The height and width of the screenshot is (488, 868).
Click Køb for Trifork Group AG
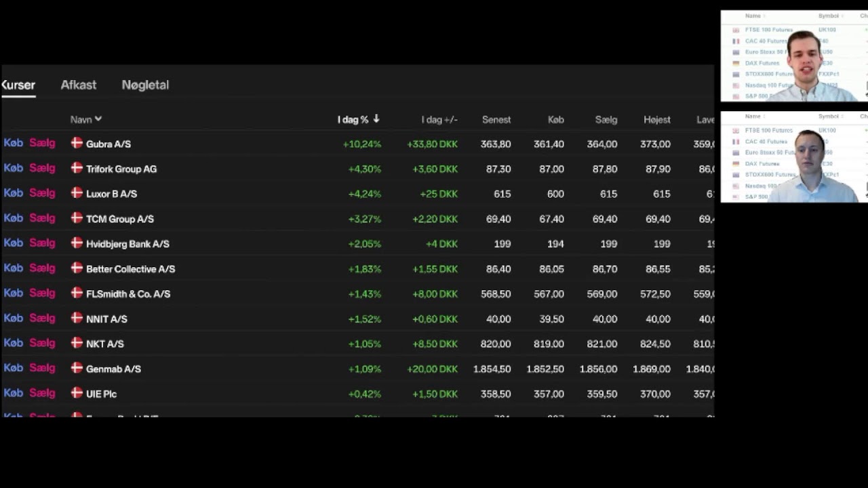coord(14,168)
